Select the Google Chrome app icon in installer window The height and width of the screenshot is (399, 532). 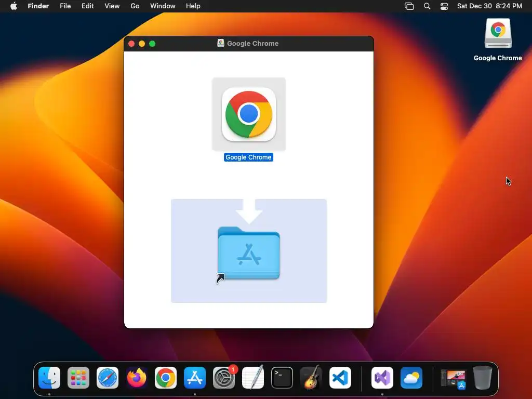249,114
